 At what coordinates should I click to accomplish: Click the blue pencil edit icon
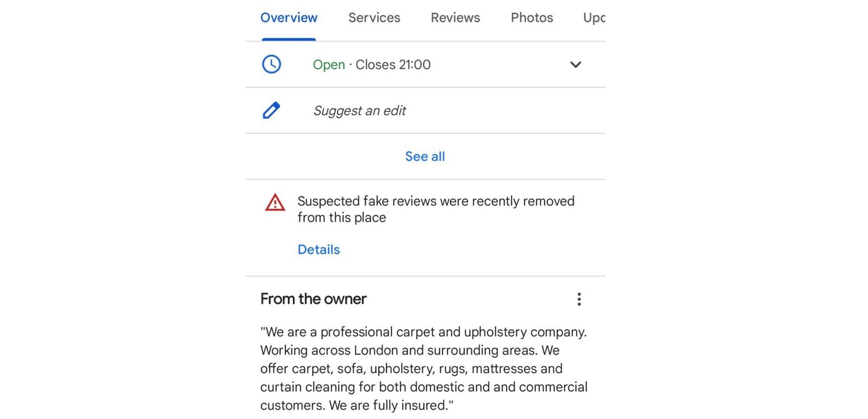coord(271,110)
